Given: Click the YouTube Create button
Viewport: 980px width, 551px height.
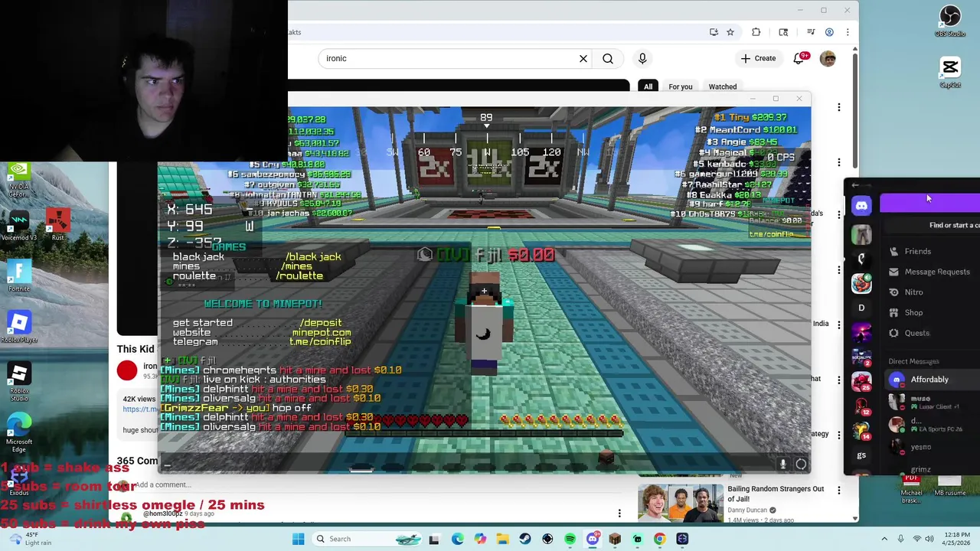Looking at the screenshot, I should [x=759, y=58].
